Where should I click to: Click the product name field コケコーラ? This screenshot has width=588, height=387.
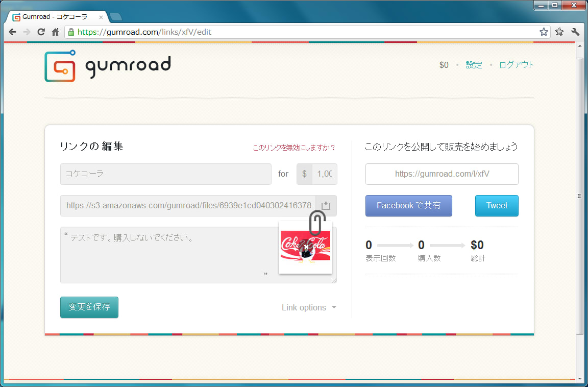(165, 174)
